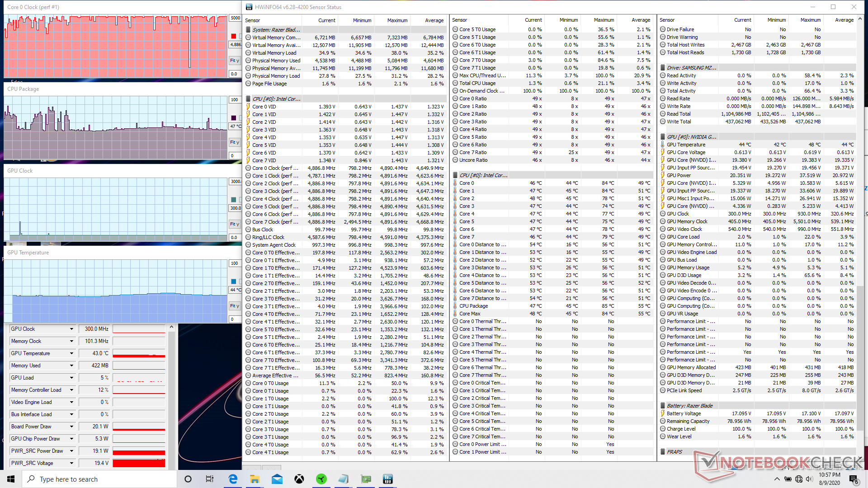Click Fit y in Core 0 Clock graph
The height and width of the screenshot is (488, 868).
(235, 61)
